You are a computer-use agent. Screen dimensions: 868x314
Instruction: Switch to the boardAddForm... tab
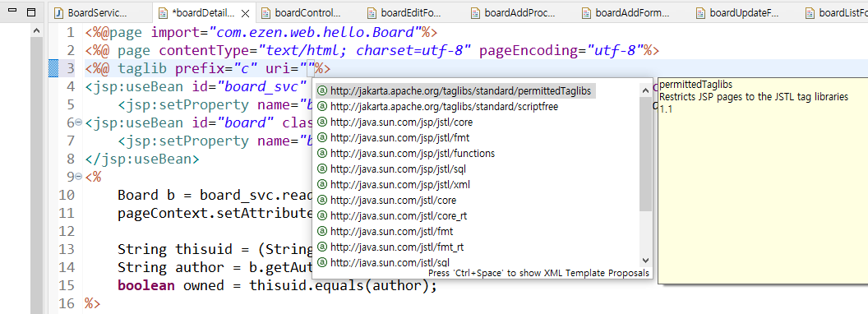(631, 12)
